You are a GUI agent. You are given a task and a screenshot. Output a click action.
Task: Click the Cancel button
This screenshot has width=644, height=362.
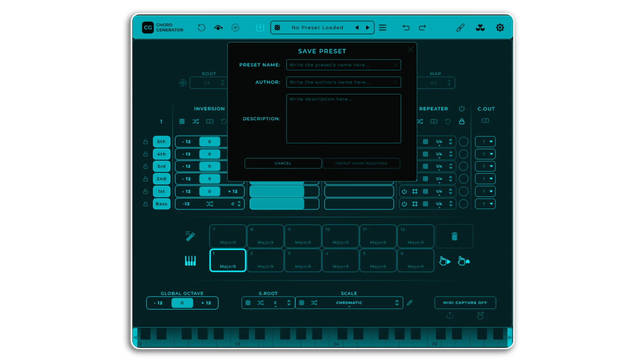(283, 163)
